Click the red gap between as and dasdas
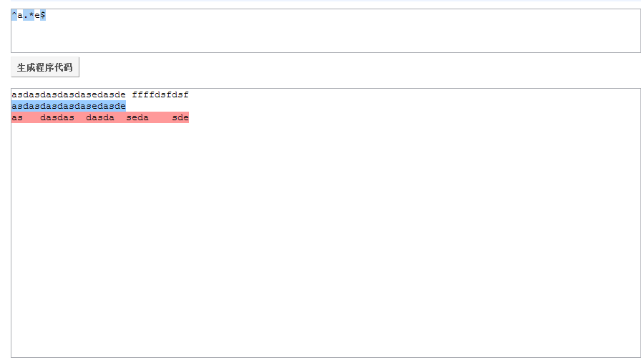644x360 pixels. (x=31, y=117)
